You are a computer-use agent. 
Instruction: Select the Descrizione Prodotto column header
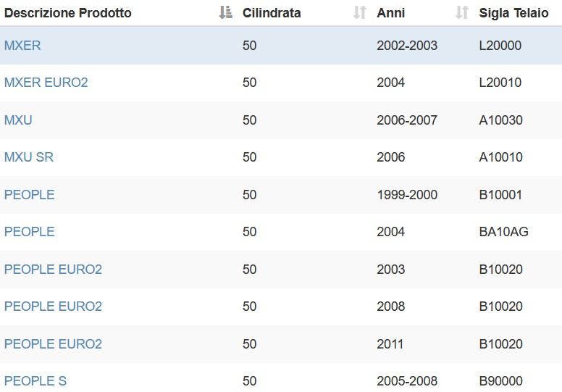tap(68, 13)
